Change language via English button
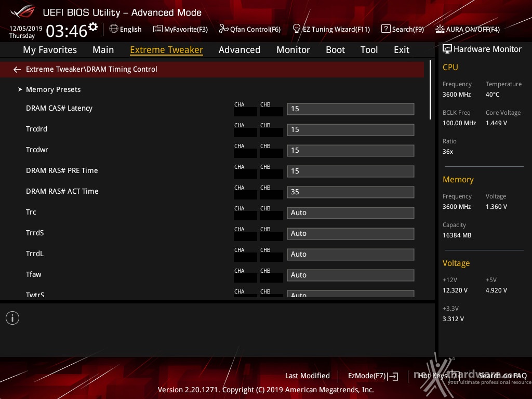 point(130,30)
